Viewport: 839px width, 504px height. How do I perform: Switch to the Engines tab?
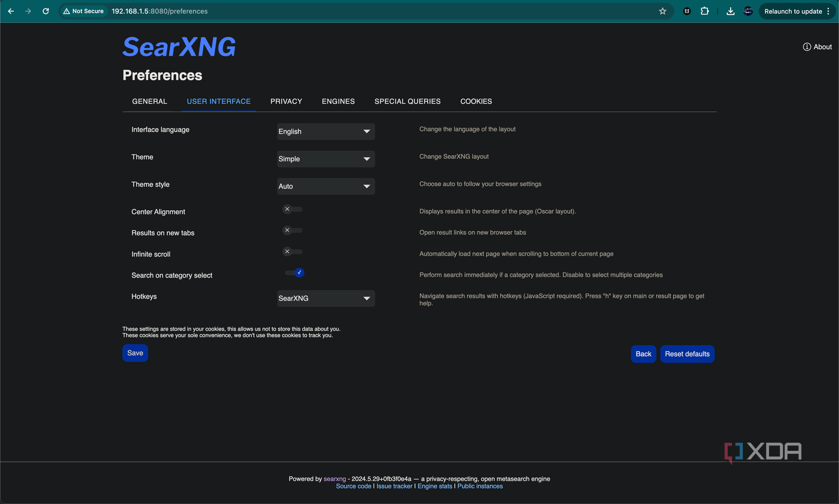click(x=338, y=102)
